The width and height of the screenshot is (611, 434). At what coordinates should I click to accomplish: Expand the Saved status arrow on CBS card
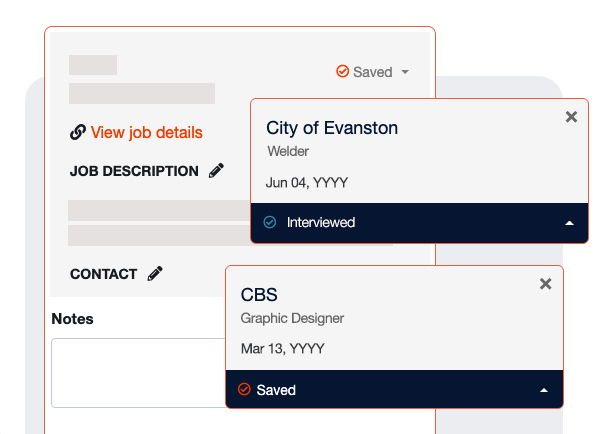point(544,390)
